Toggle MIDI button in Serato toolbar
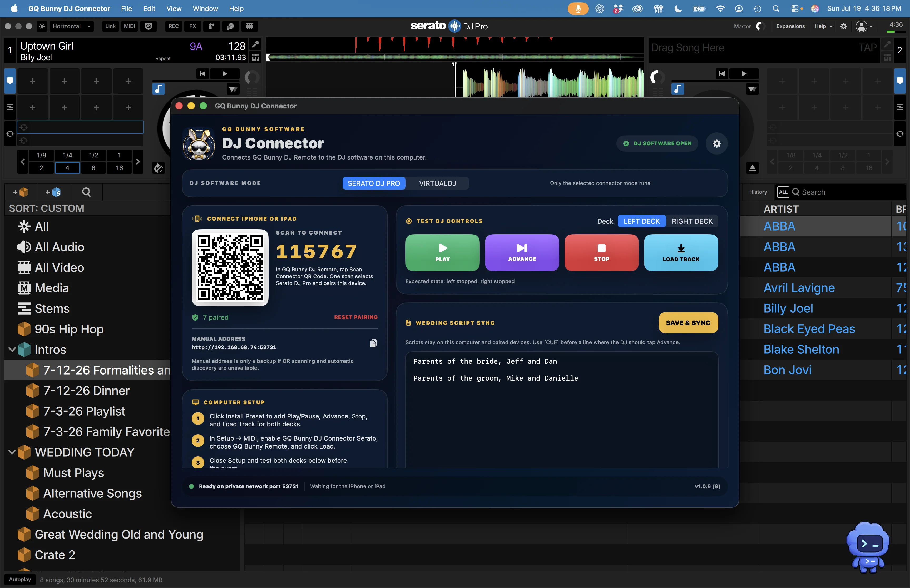Screen dimensions: 910x588 [x=130, y=26]
